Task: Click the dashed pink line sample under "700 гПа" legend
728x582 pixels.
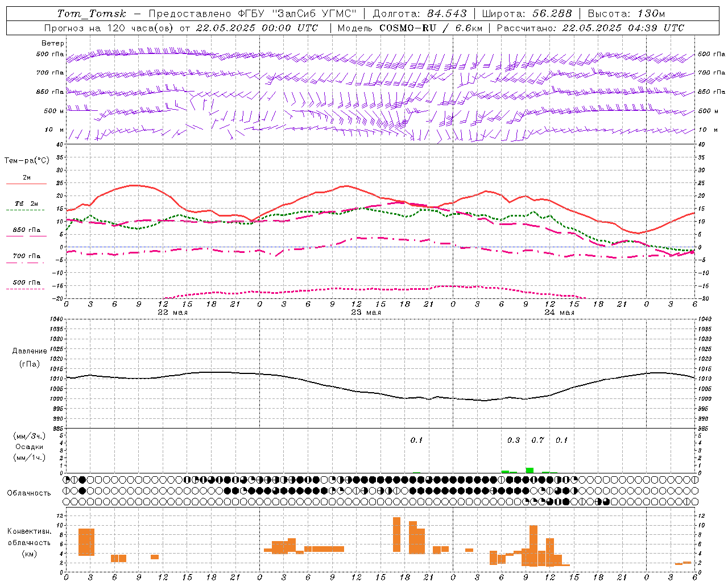Action: 26,263
